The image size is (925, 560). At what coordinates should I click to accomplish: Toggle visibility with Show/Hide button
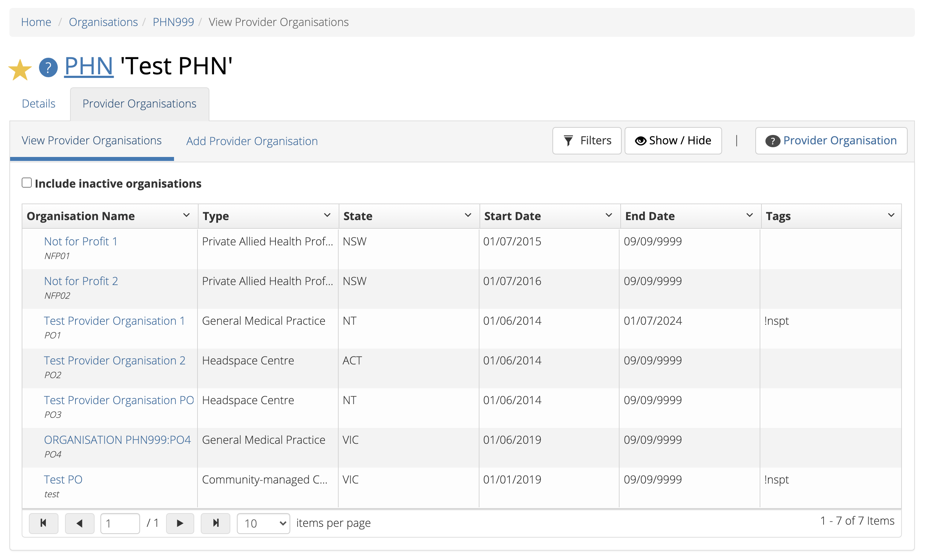click(x=673, y=141)
